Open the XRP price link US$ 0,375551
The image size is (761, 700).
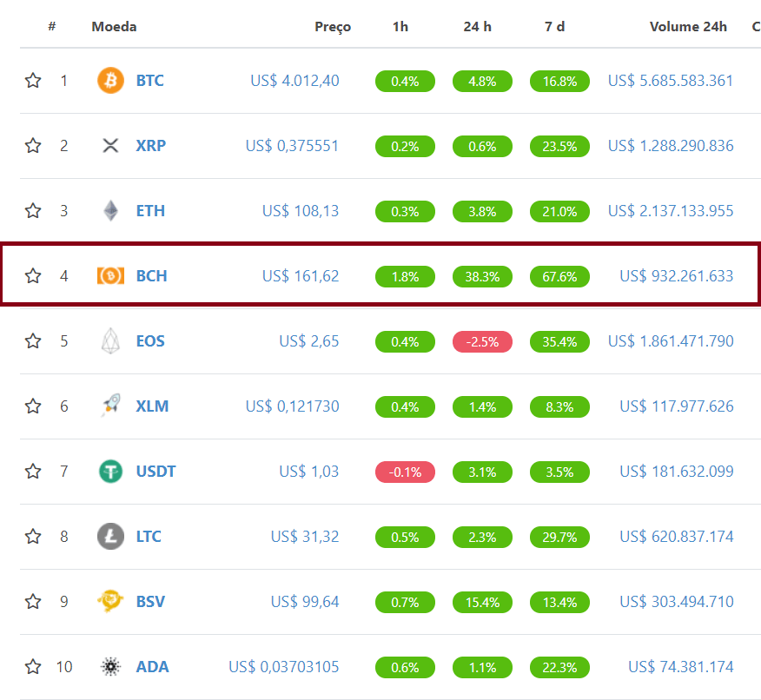pyautogui.click(x=292, y=146)
